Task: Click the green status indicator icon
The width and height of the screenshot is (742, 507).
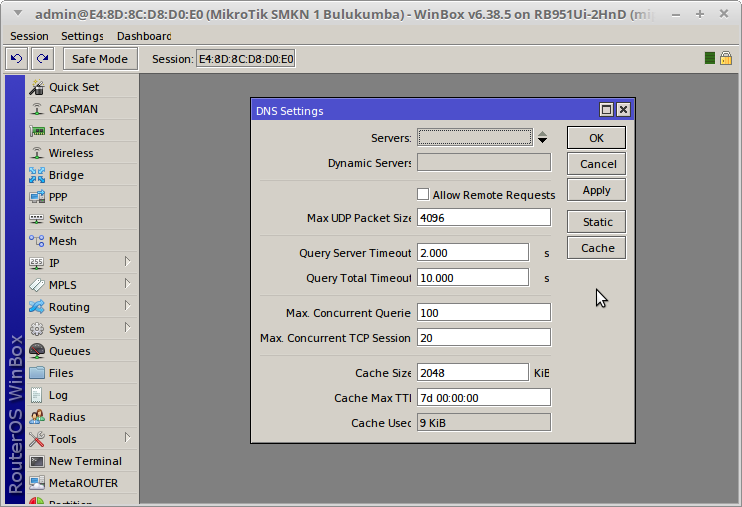Action: pos(709,58)
